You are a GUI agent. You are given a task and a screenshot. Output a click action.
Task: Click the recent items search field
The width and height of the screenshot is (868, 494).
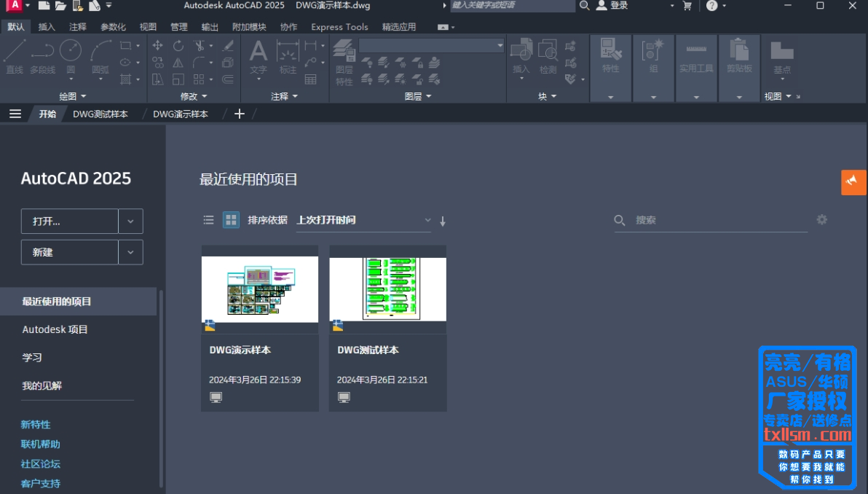[711, 220]
